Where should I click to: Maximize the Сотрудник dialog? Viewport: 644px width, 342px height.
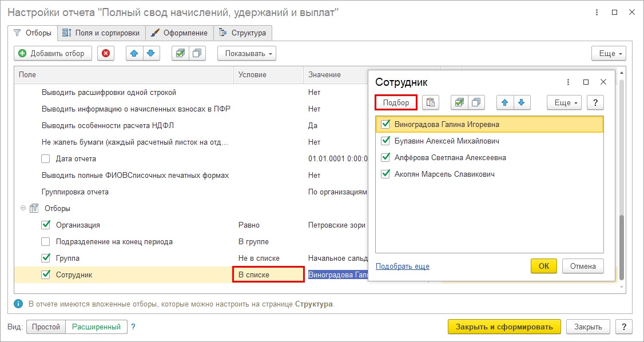point(586,82)
